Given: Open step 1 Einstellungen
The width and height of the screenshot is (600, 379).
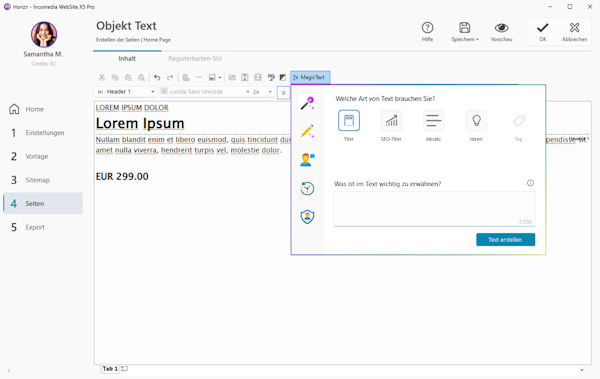Looking at the screenshot, I should (43, 133).
